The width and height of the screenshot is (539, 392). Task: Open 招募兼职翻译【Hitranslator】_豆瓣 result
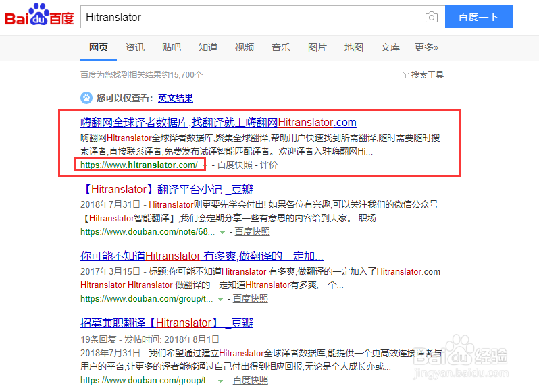(x=167, y=323)
